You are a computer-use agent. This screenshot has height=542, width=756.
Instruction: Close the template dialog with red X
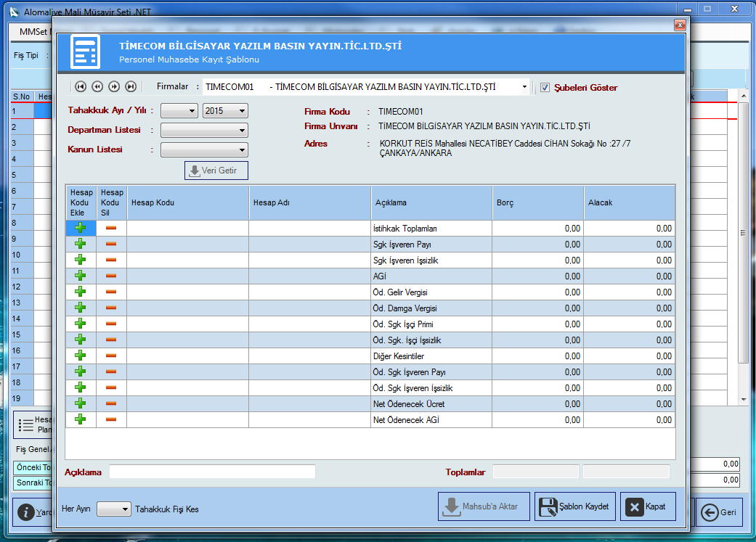pos(680,25)
